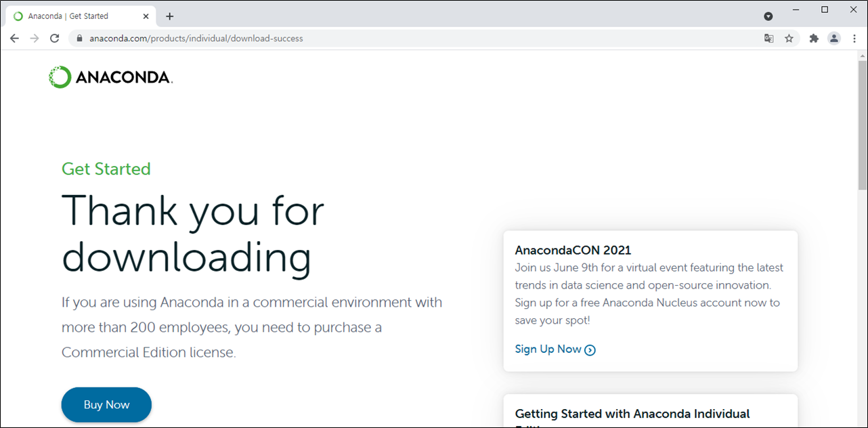Click the AnacondaCON 2021 heading
868x428 pixels.
point(573,251)
